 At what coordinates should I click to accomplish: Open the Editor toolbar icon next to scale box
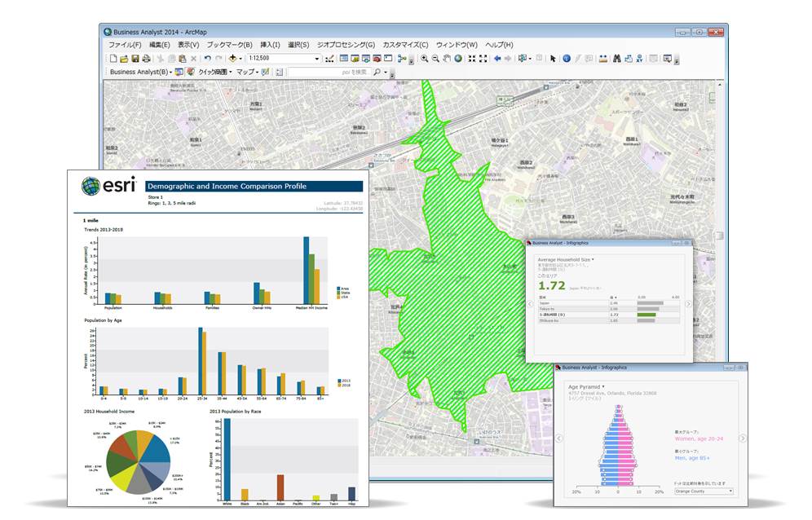tap(329, 59)
